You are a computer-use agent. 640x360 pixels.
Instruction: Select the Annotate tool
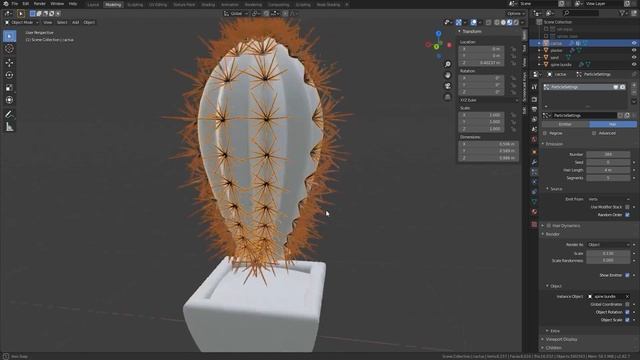pos(9,114)
